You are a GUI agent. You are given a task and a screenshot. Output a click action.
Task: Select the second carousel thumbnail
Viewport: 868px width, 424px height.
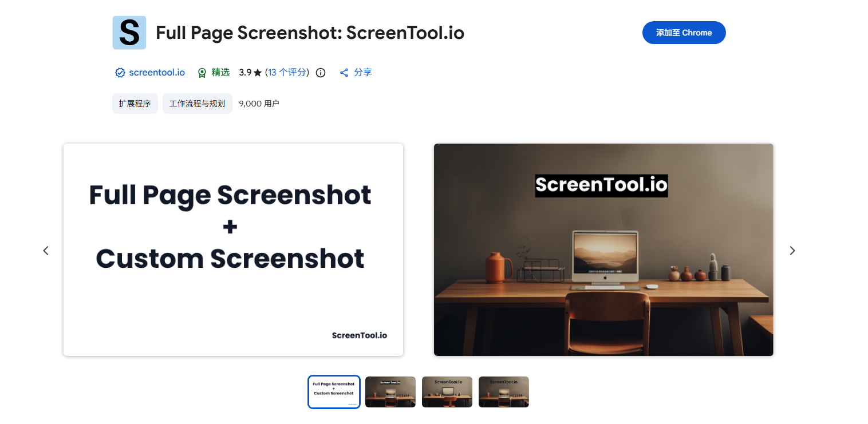click(x=390, y=392)
